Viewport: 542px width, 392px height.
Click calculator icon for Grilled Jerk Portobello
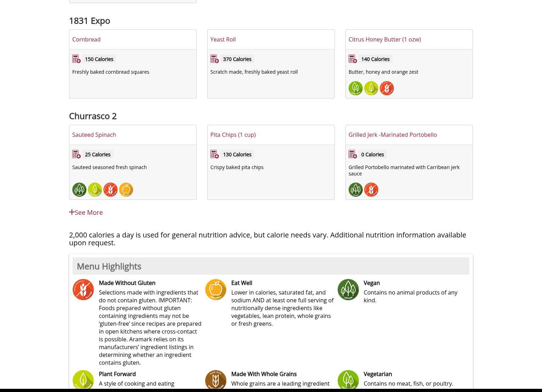tap(352, 154)
